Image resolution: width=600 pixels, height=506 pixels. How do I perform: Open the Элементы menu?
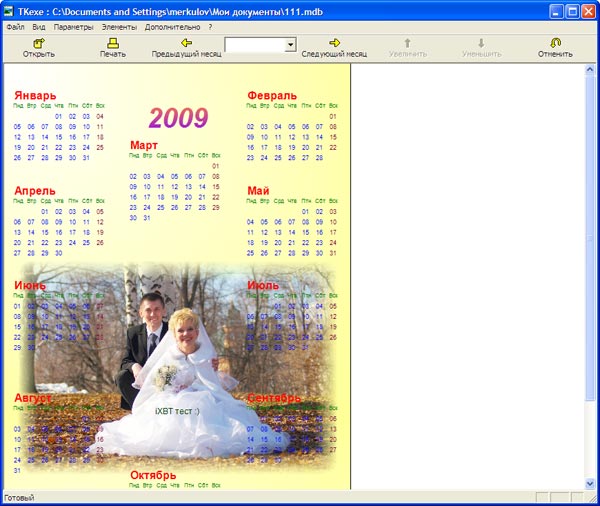[119, 27]
